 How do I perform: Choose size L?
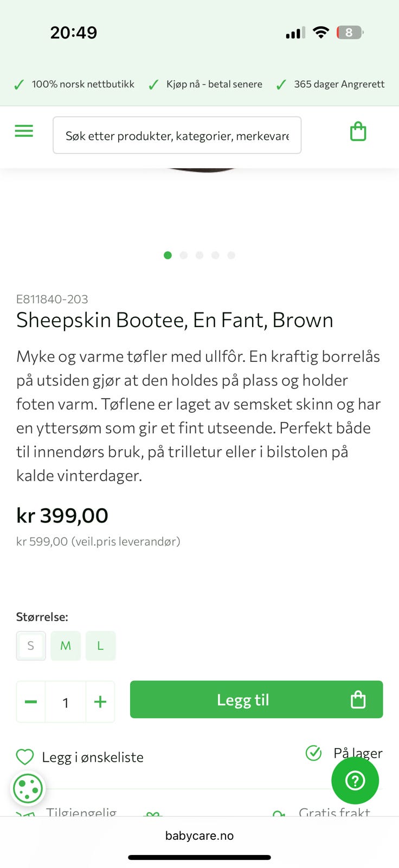point(100,646)
